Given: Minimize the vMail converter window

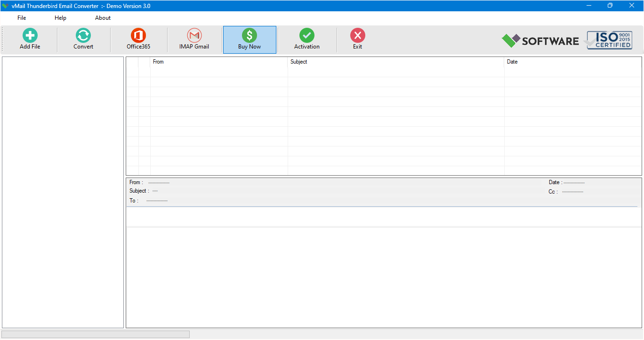Looking at the screenshot, I should (x=589, y=6).
